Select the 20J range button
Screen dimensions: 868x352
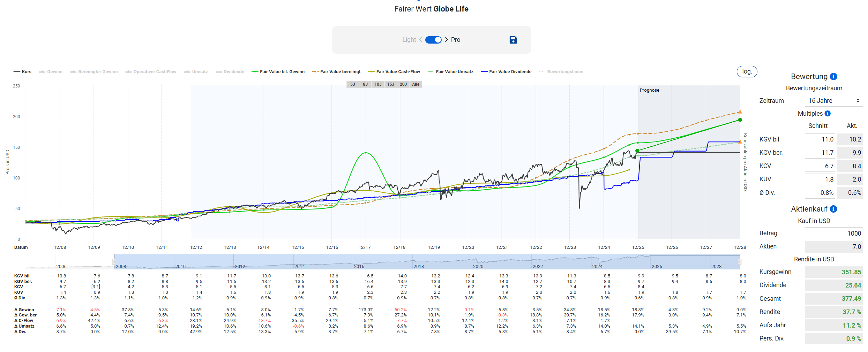coord(403,84)
